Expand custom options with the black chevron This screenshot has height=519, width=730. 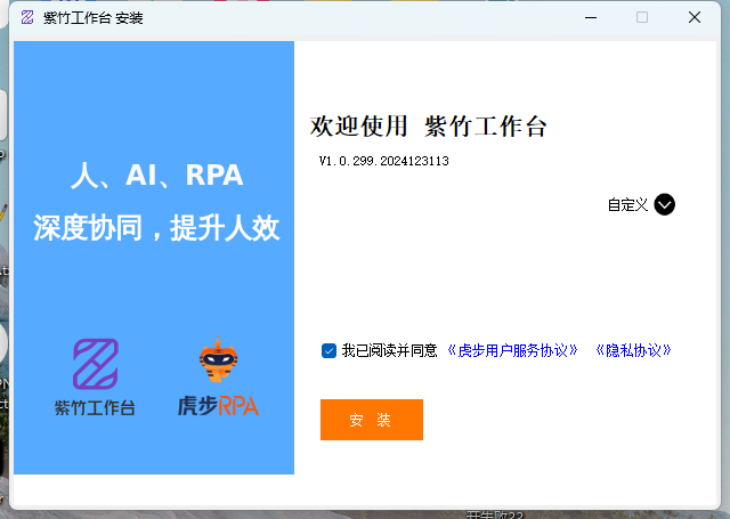pos(664,204)
